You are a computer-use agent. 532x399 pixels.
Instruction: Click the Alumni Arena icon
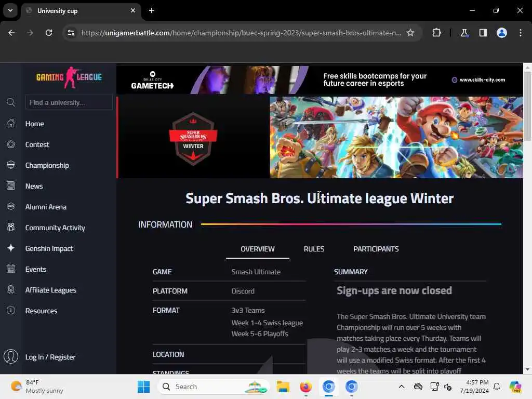(11, 206)
